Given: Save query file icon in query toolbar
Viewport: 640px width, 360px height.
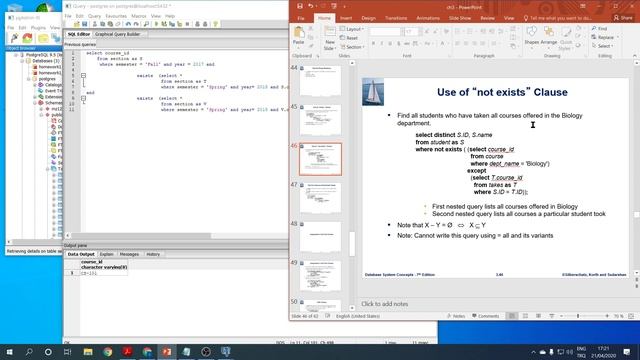Looking at the screenshot, I should coord(84,24).
